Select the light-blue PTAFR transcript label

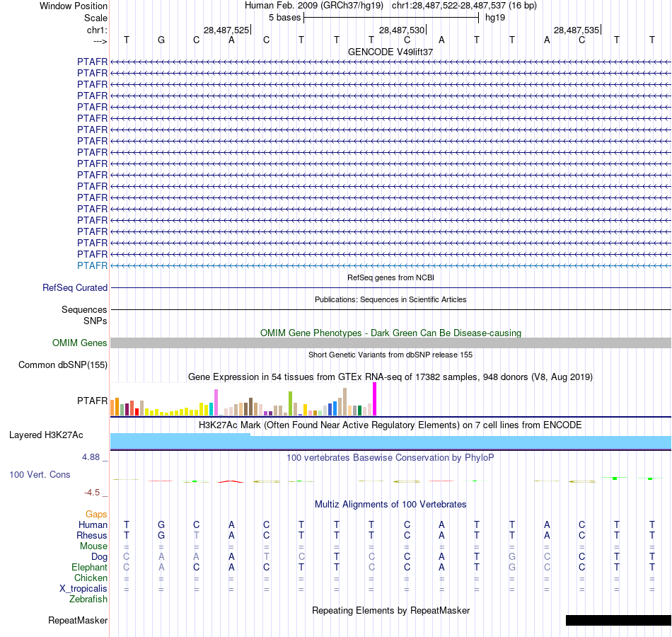coord(92,265)
